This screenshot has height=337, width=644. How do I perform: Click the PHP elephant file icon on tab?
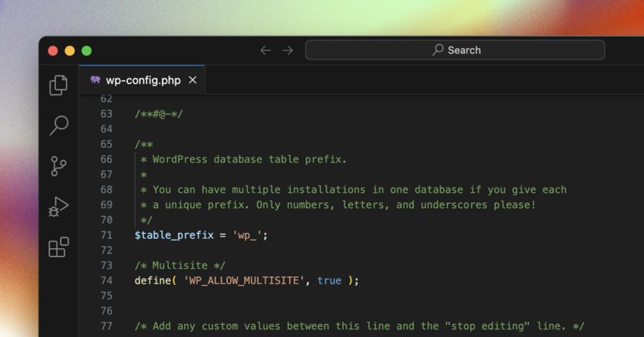(95, 80)
